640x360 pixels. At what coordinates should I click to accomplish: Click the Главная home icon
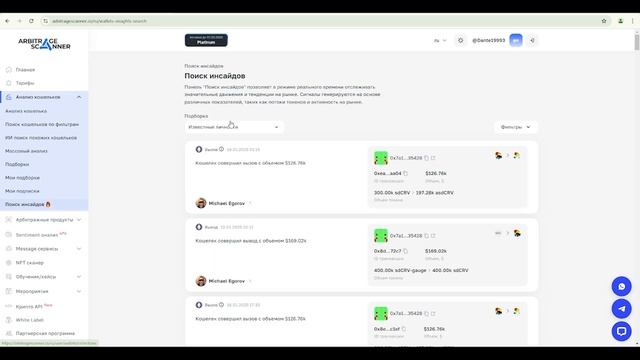[9, 70]
